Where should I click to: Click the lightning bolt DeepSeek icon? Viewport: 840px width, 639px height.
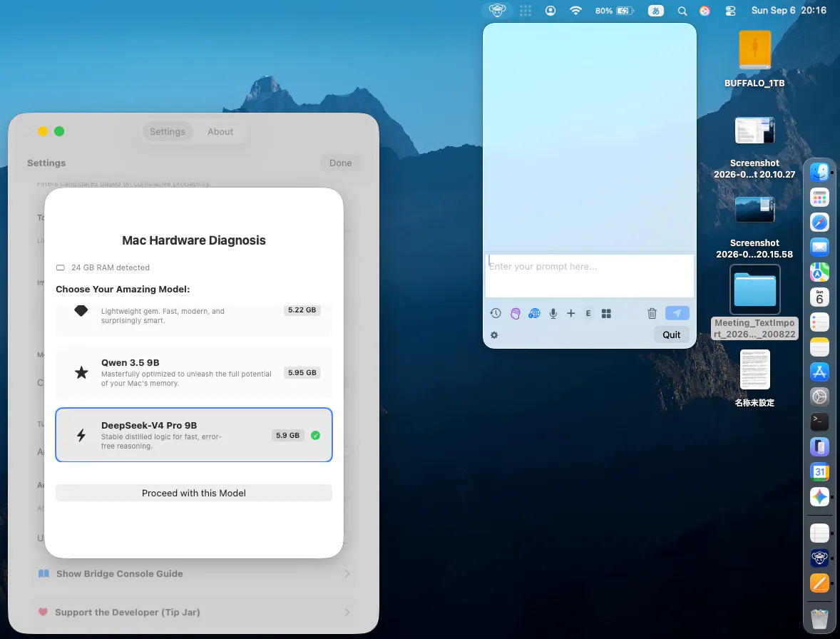point(81,435)
